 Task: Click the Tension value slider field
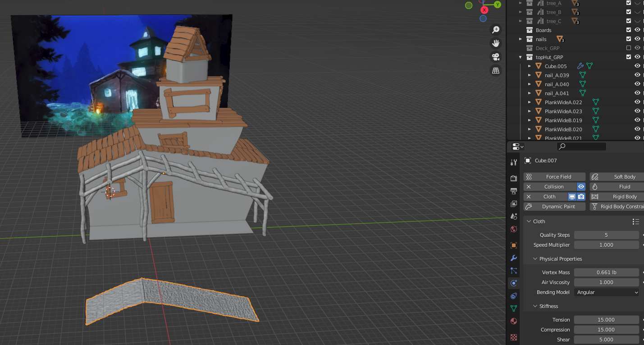tap(606, 320)
